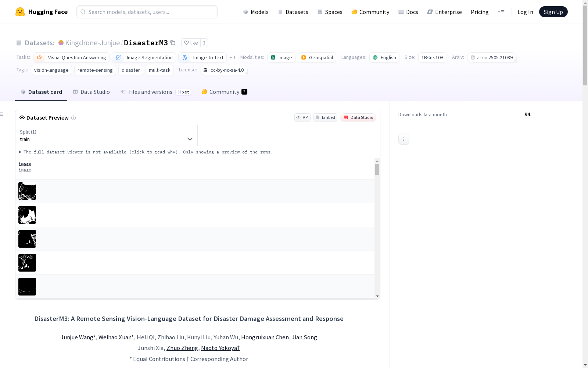Click the vision-language tag
The width and height of the screenshot is (588, 368).
tap(51, 70)
